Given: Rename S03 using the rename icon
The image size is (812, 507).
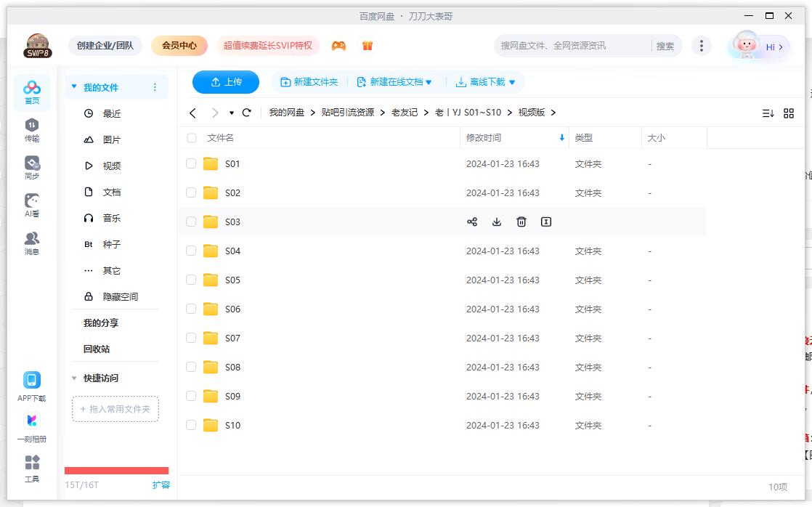Looking at the screenshot, I should (x=545, y=222).
